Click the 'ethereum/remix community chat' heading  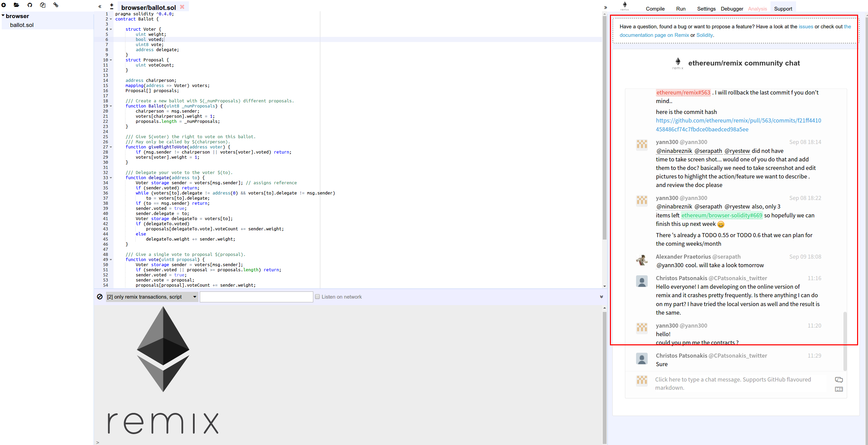pos(744,63)
